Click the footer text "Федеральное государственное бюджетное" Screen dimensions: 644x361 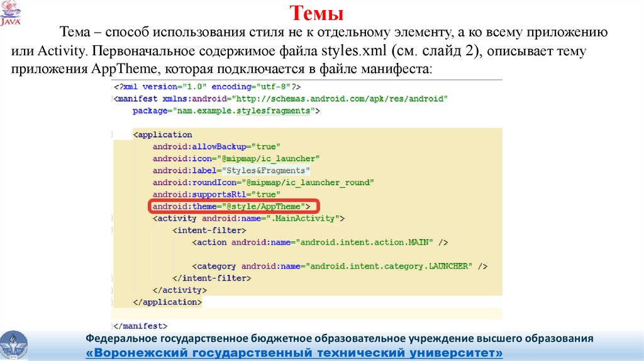coord(199,339)
